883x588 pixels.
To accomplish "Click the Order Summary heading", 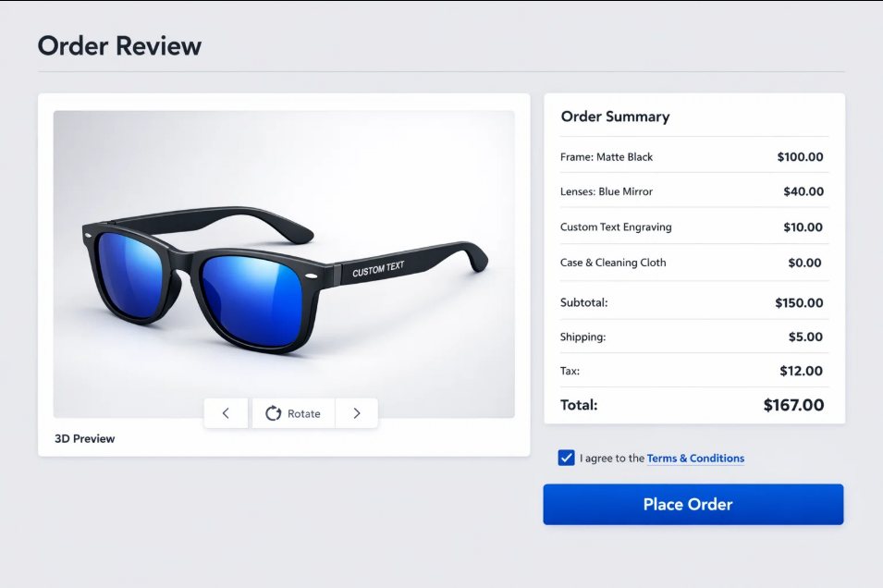I will (x=615, y=116).
